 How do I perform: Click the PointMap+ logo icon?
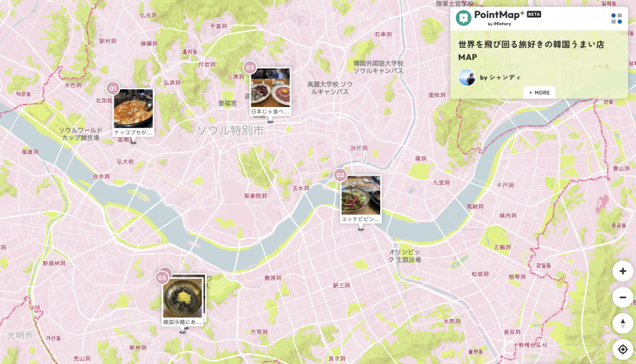point(464,18)
